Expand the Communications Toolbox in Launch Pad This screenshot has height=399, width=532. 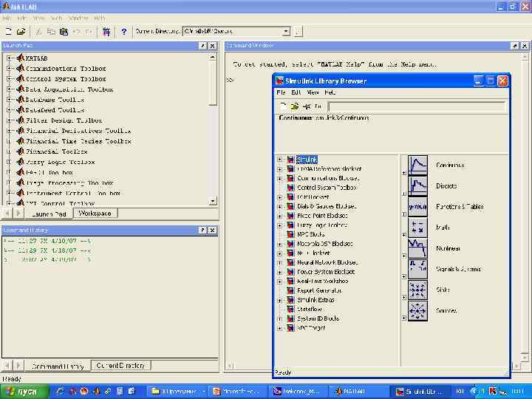(x=9, y=69)
